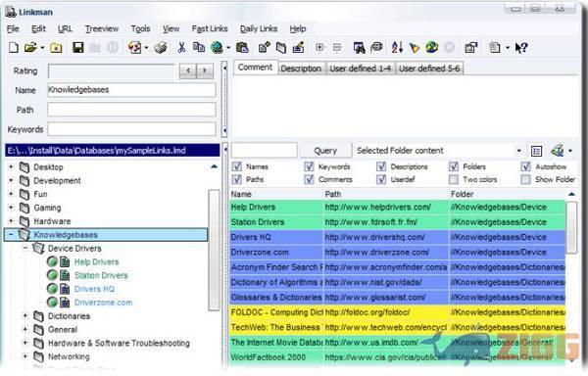
Task: Expand the Gaming folder node
Action: click(x=11, y=208)
